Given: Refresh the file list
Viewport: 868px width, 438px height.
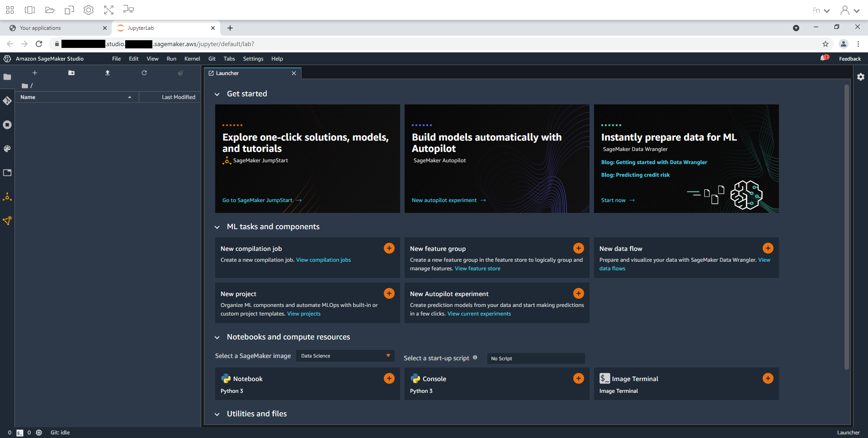Looking at the screenshot, I should (144, 73).
